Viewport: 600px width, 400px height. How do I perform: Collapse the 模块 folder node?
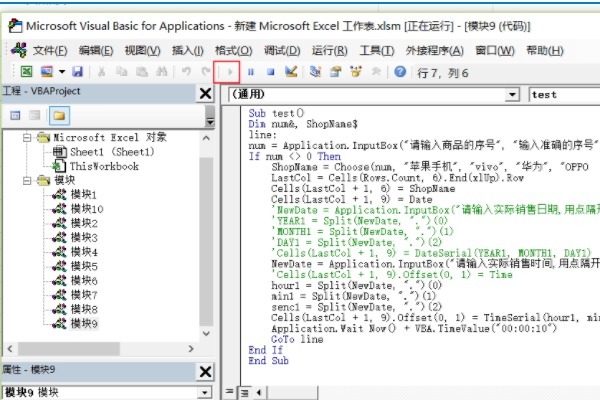click(27, 180)
